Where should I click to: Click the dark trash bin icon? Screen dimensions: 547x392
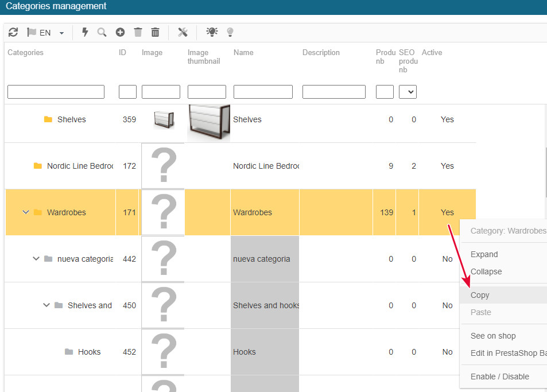point(155,32)
